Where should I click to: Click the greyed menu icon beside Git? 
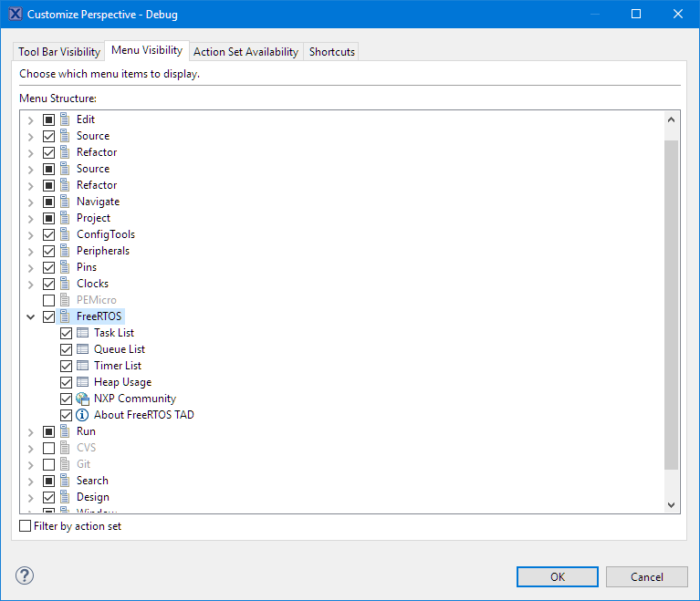[65, 464]
